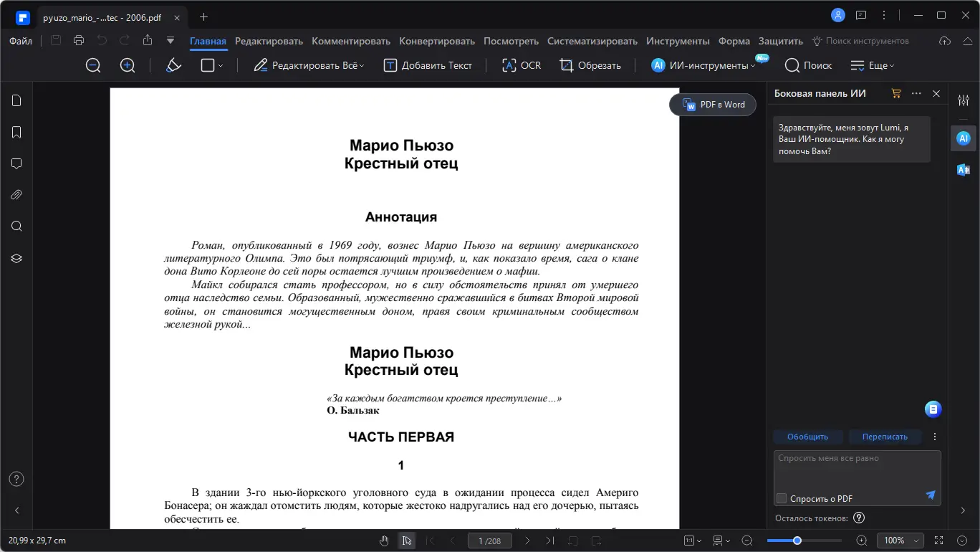Select the Hand tool in status bar
This screenshot has width=980, height=552.
(384, 541)
